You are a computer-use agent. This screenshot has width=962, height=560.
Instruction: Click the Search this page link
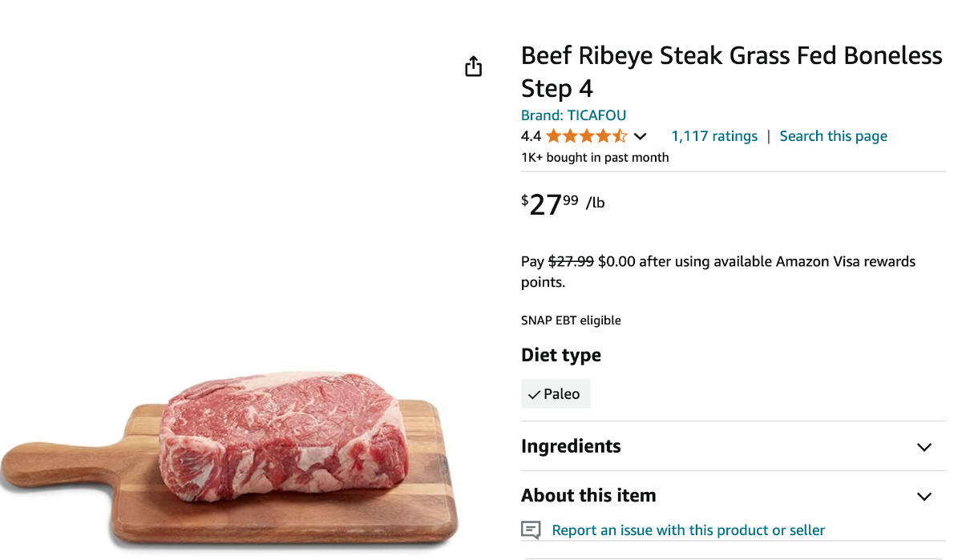[x=833, y=136]
